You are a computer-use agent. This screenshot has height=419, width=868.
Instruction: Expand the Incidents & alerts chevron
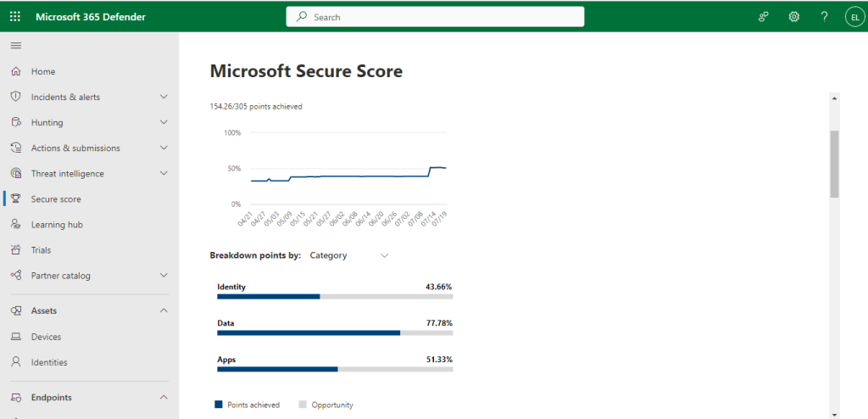click(x=164, y=97)
